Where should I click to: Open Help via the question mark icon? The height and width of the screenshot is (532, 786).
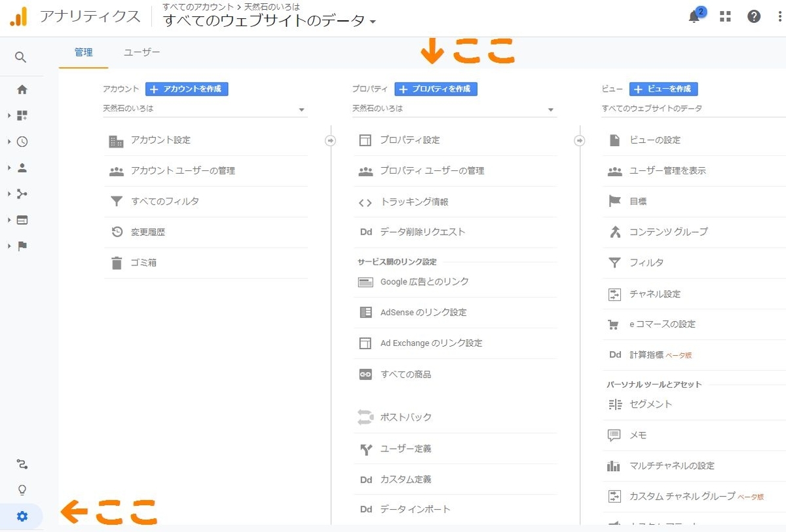(754, 16)
